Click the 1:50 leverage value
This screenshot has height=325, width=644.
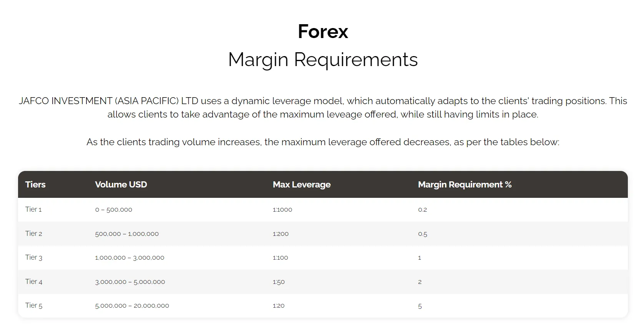279,282
